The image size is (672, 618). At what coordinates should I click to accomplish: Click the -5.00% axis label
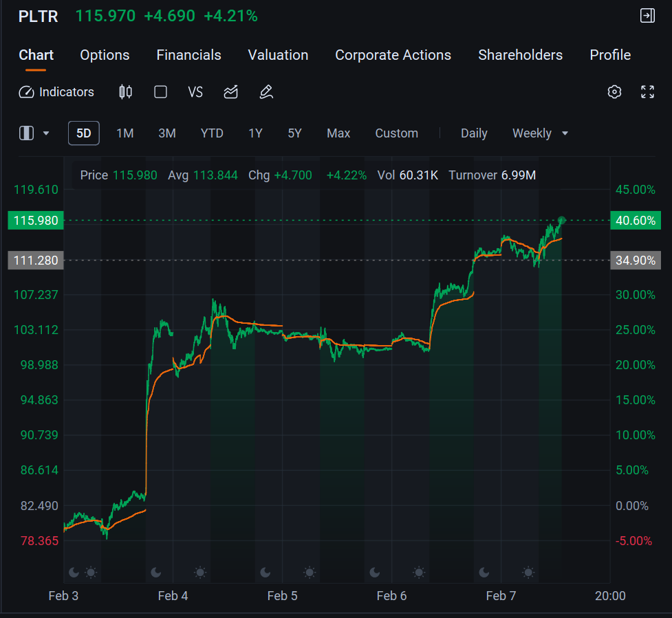(634, 541)
